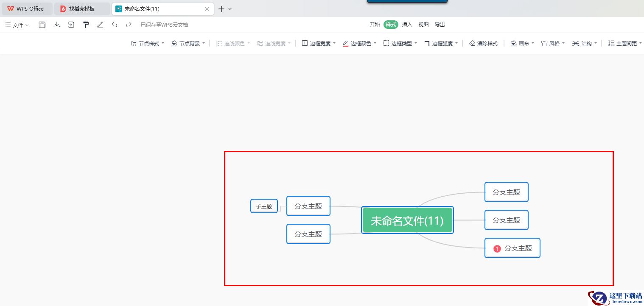Screen dimensions: 644x306
Task: Select the central 未命名文件(11) node
Action: (407, 220)
